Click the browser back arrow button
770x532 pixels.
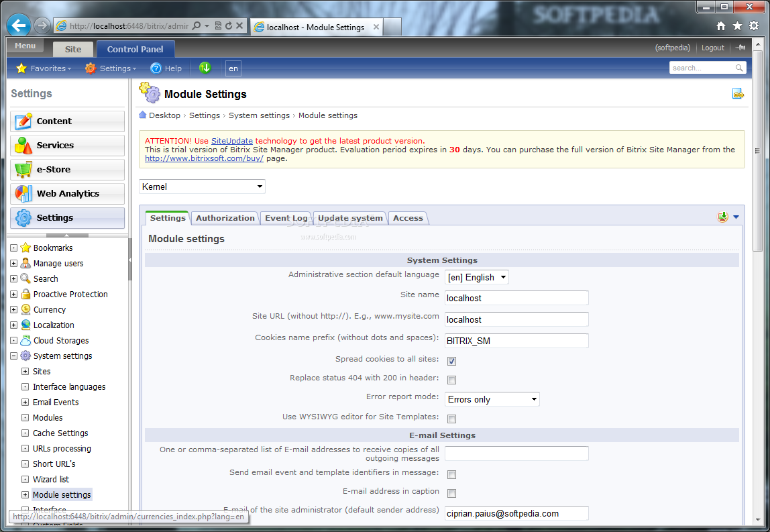click(19, 25)
